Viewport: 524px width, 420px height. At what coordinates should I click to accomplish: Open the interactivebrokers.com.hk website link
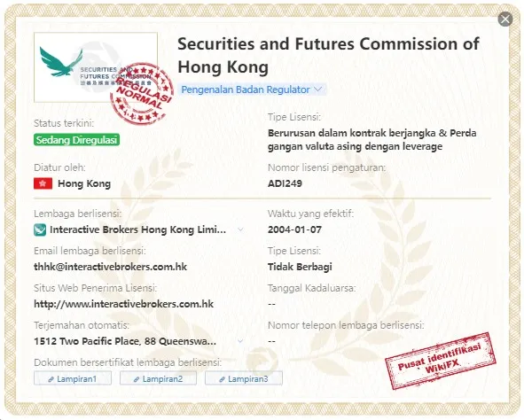point(123,304)
